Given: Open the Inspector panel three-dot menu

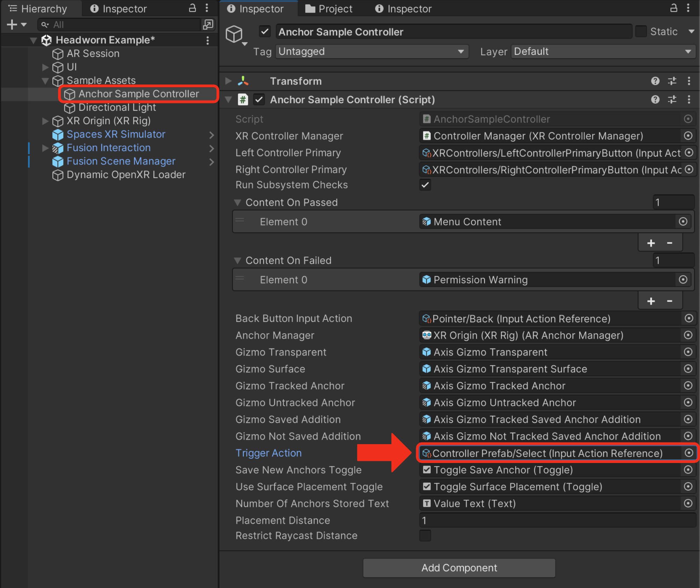Looking at the screenshot, I should (x=688, y=8).
